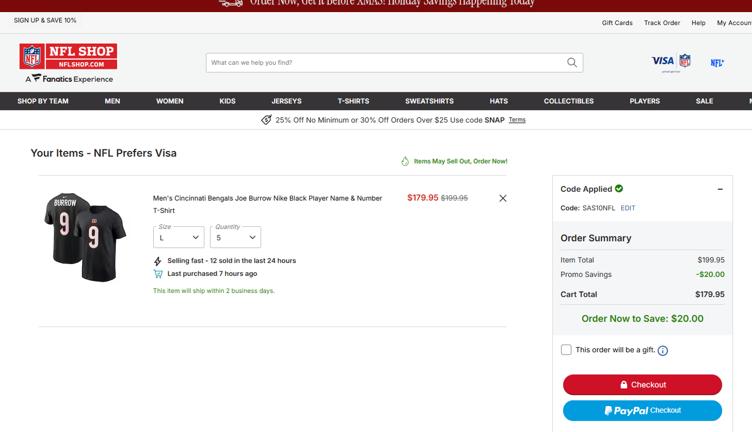The height and width of the screenshot is (432, 752).
Task: Click the Item Total $199.95 value
Action: pos(711,260)
